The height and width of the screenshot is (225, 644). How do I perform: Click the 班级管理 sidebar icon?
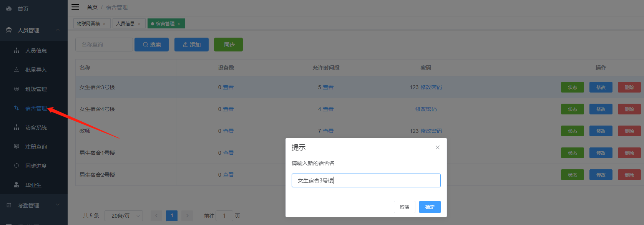(x=17, y=89)
